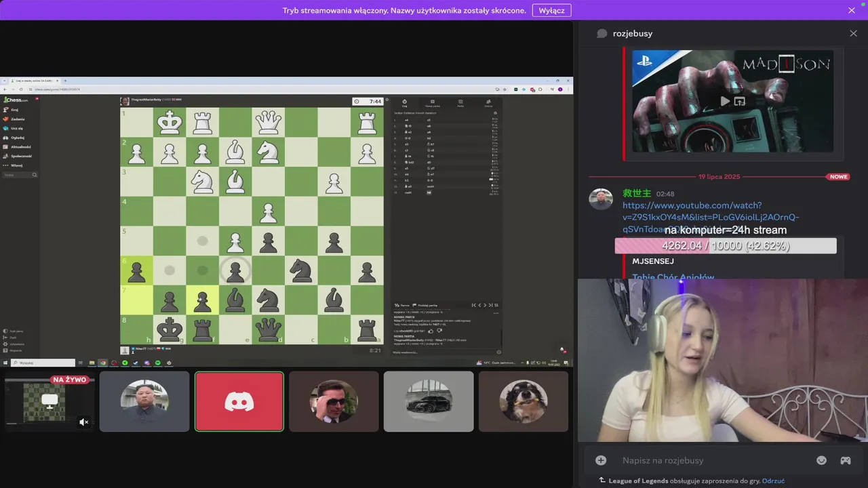This screenshot has height=488, width=868.
Task: Give thumbs down for fair play
Action: coord(439,330)
